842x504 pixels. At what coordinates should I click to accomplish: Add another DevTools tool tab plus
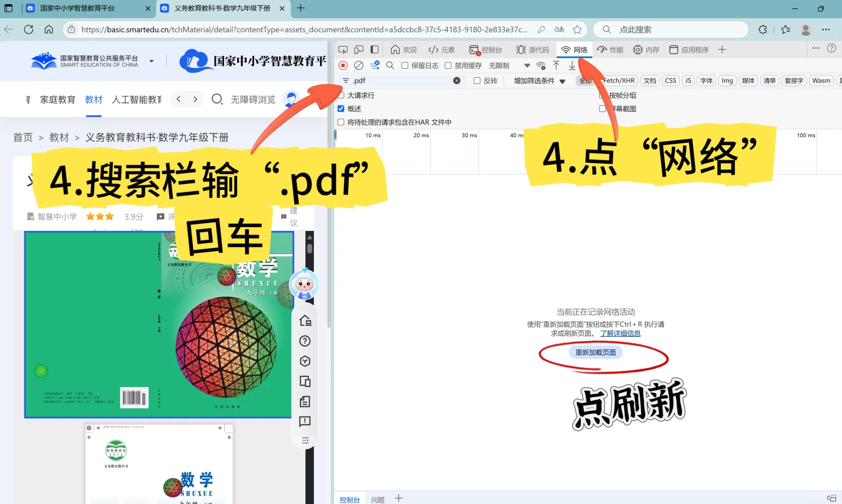click(x=722, y=49)
